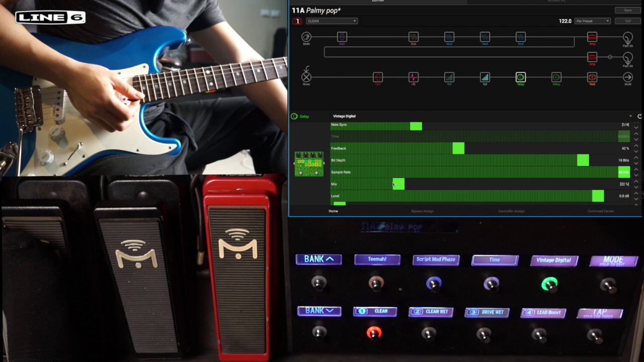Select the Mod block nearest the Dist block
This screenshot has height=362, width=644.
(449, 37)
